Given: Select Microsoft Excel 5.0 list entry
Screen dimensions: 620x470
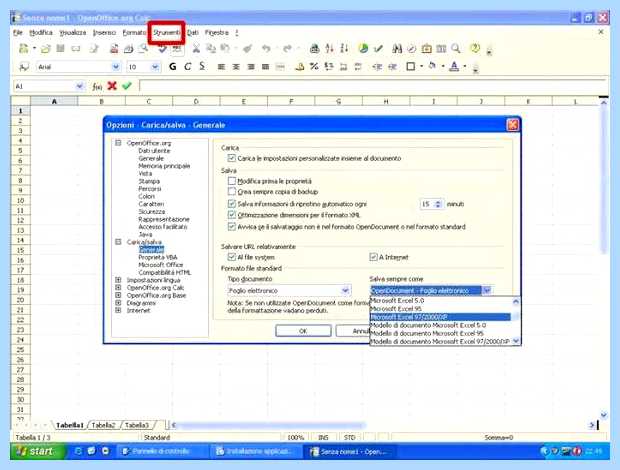Looking at the screenshot, I should coord(440,300).
